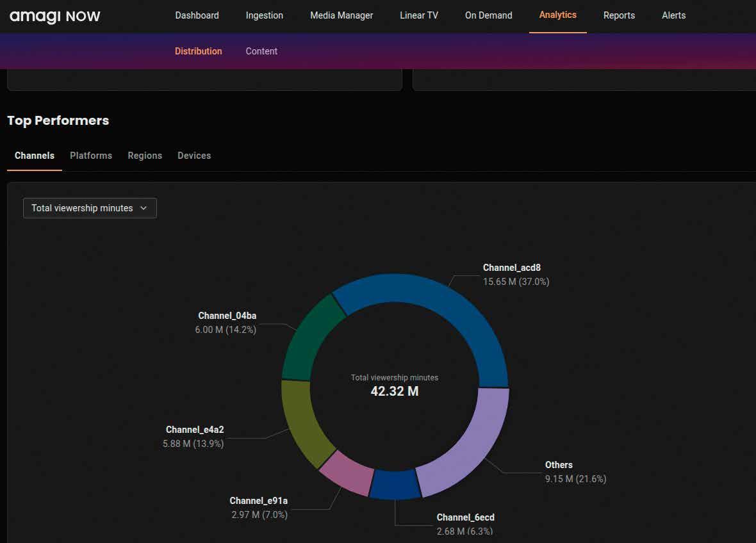
Task: Click the olive Channel_e4a2 donut segment
Action: click(302, 424)
